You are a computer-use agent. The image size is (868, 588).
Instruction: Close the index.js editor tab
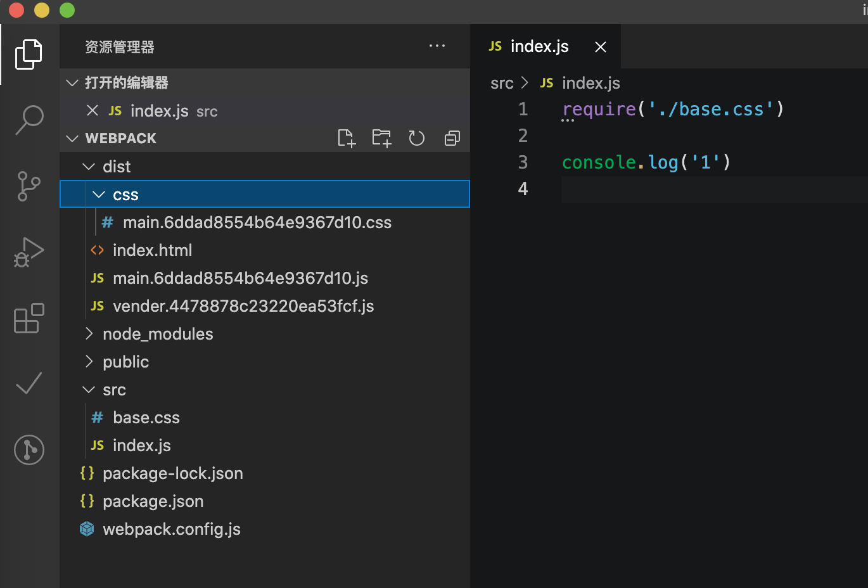601,47
